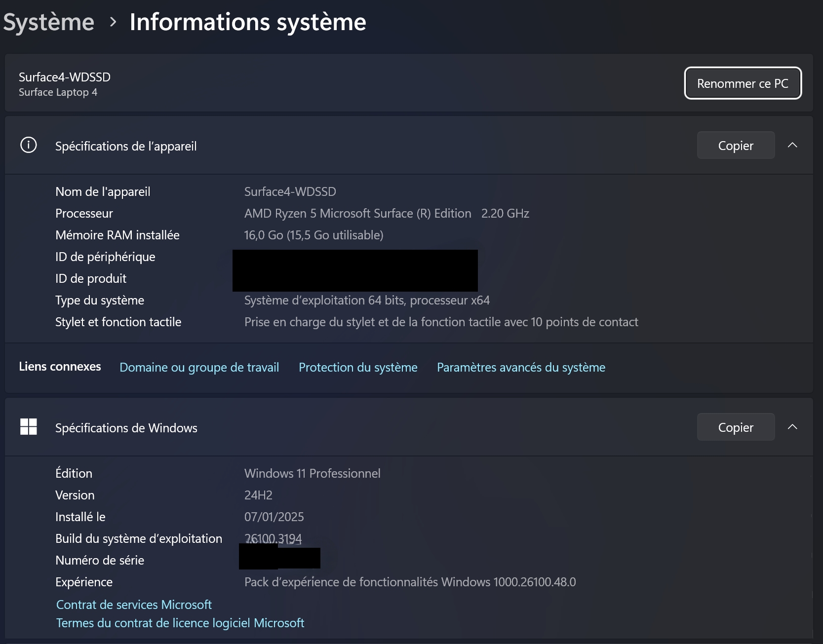823x644 pixels.
Task: Copy the device specifications with Copier
Action: point(735,146)
